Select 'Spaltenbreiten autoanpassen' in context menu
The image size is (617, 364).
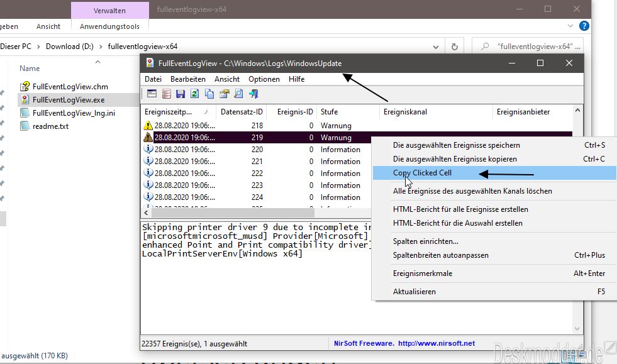coord(494,255)
